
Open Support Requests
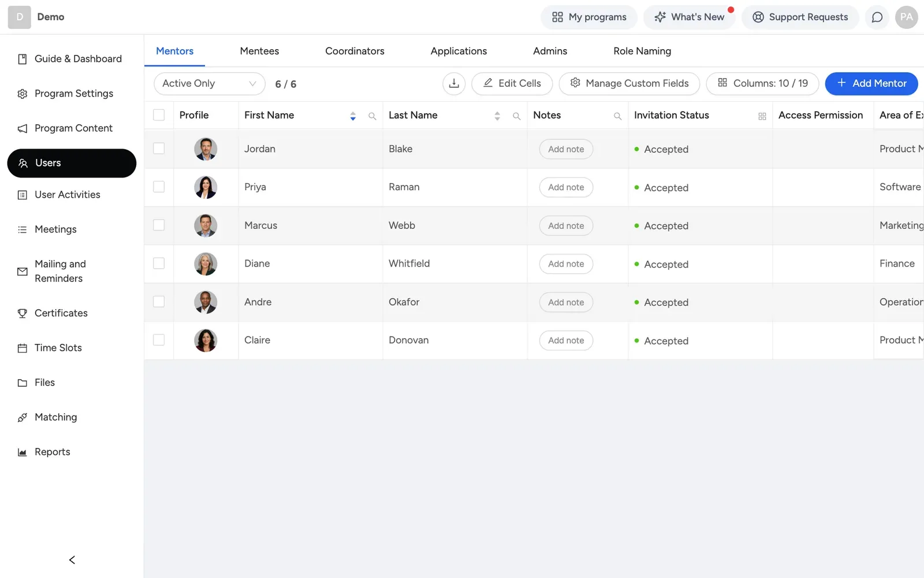point(800,17)
